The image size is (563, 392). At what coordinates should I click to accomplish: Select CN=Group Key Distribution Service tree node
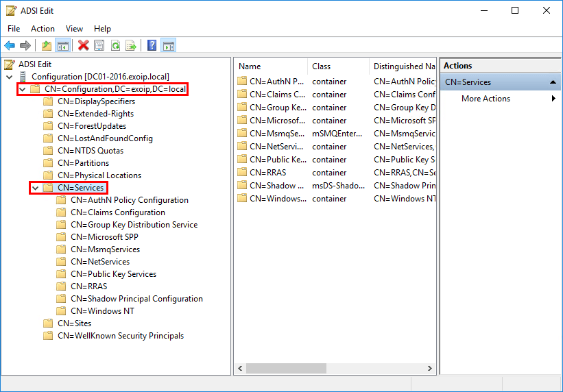tap(134, 225)
